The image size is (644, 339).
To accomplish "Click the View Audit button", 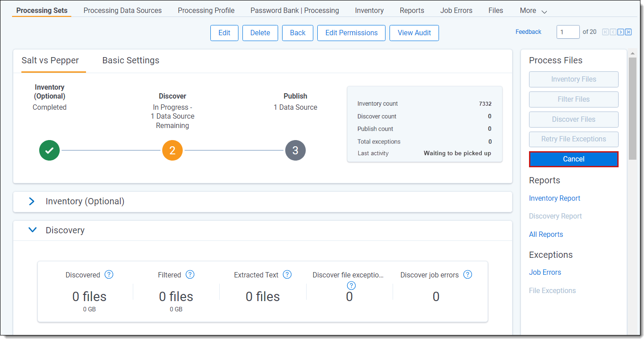I will point(414,33).
